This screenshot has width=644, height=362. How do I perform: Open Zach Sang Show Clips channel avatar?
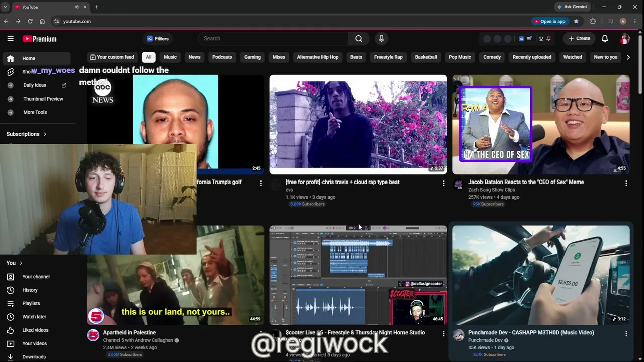click(x=458, y=185)
